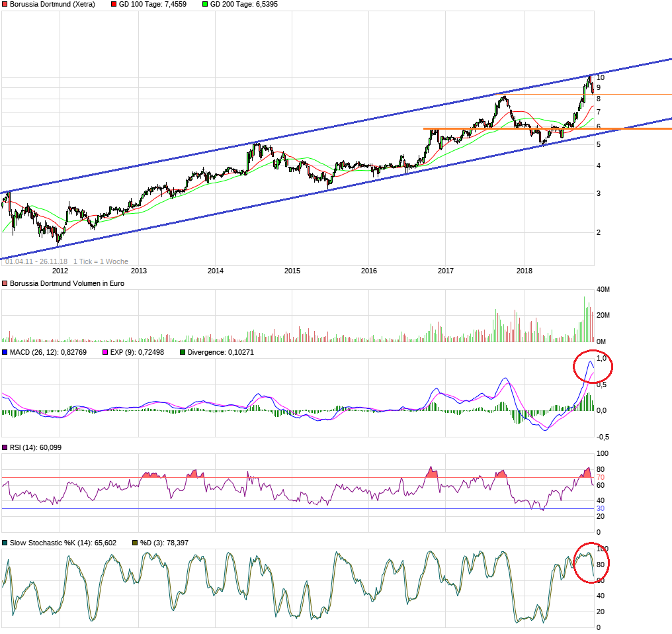
Task: Click the purple RSI (14) legend swatch
Action: coord(5,447)
